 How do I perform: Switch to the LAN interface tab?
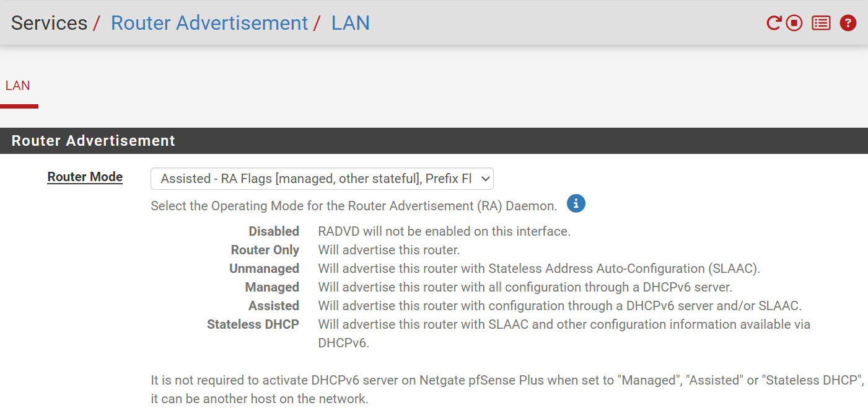click(x=18, y=86)
